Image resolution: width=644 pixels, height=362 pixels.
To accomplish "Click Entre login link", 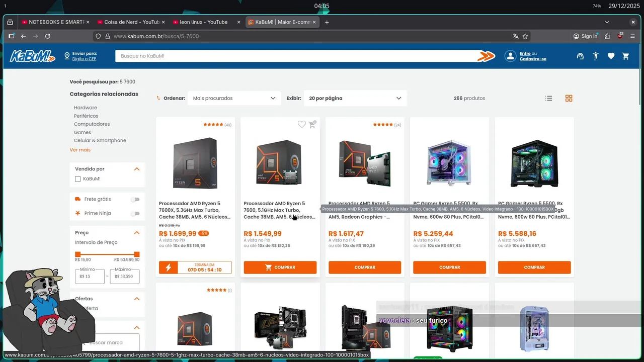I will coord(525,53).
